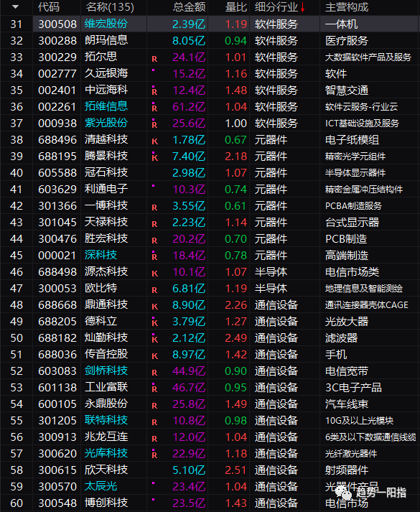Click main business 通讯连接器壳体CAGE
The image size is (420, 512).
click(366, 305)
